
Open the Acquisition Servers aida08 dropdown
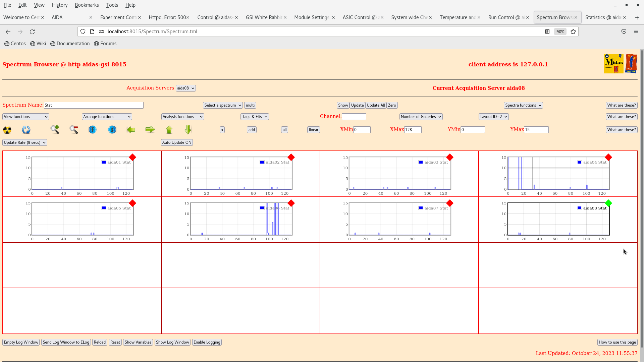tap(185, 88)
